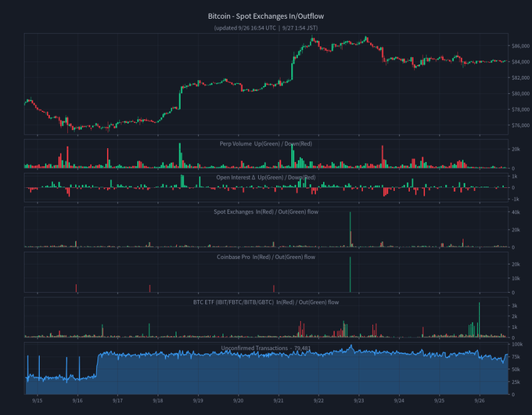The height and width of the screenshot is (415, 532).
Task: Click the 9/26 date axis label
Action: (480, 400)
